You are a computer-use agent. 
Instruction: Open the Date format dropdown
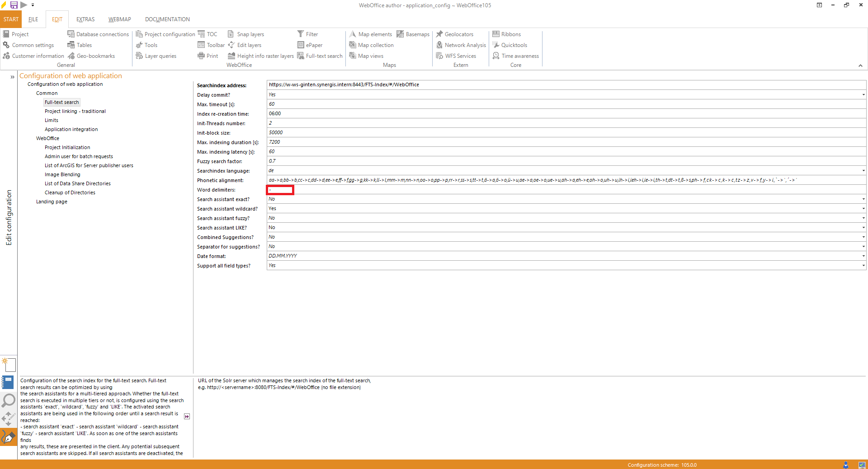[x=863, y=256]
